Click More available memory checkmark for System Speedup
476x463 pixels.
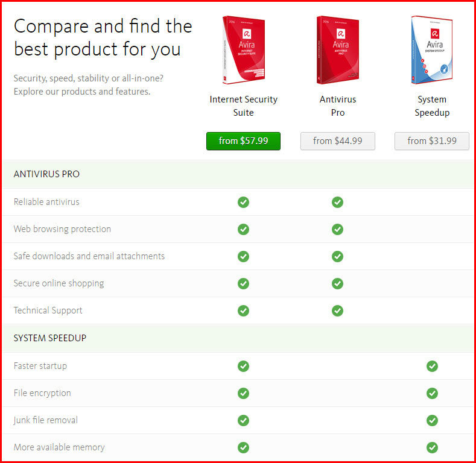pos(433,447)
